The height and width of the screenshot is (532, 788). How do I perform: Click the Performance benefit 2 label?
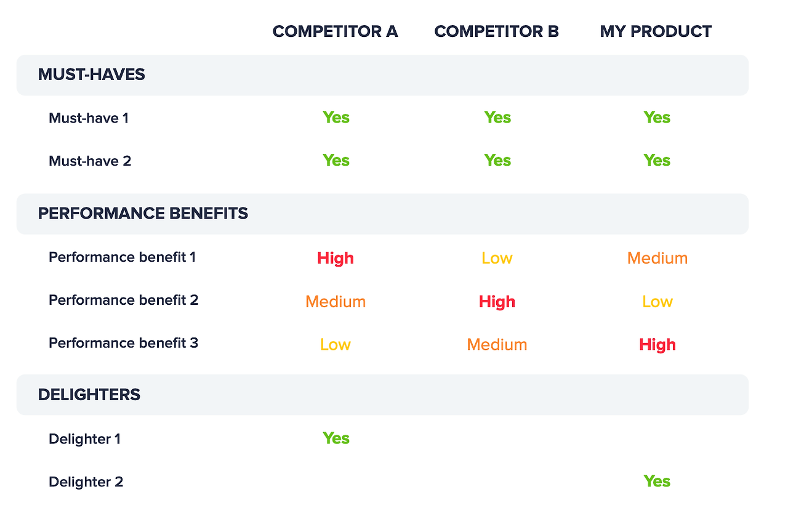click(123, 300)
